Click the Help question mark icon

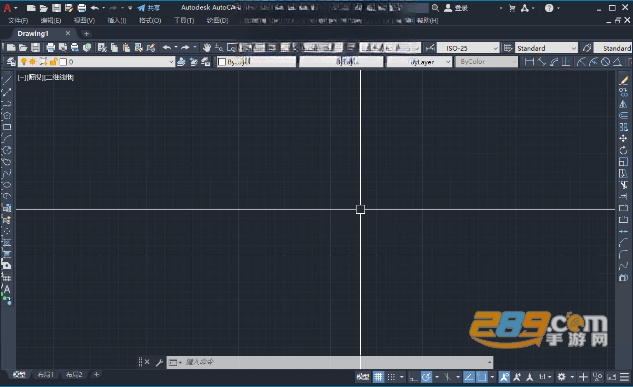(549, 8)
